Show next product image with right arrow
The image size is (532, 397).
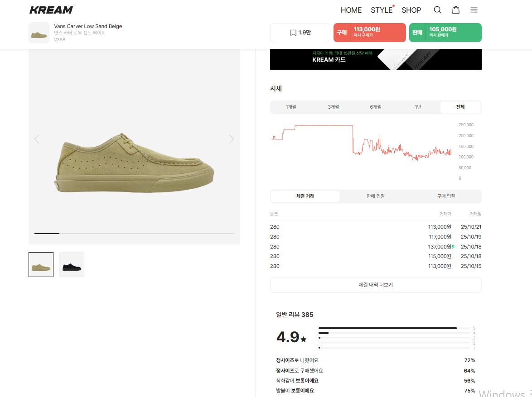tap(231, 139)
